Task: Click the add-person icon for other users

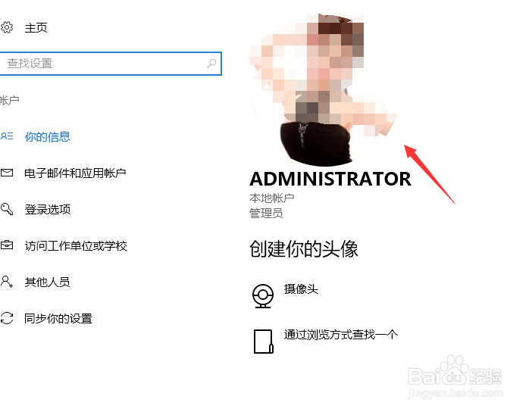Action: (7, 282)
